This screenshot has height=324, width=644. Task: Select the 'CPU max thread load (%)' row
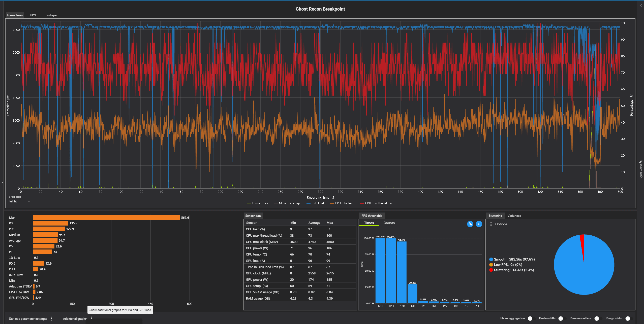[x=300, y=235]
